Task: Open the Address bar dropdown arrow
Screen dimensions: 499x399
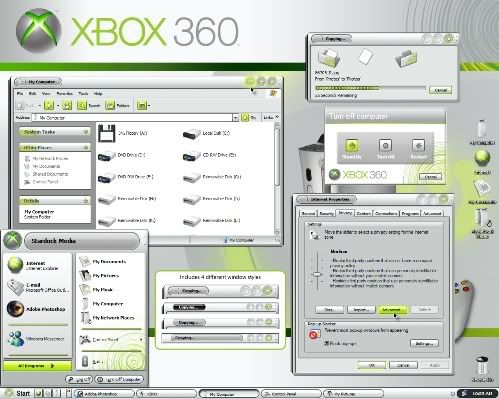Action: [235, 118]
